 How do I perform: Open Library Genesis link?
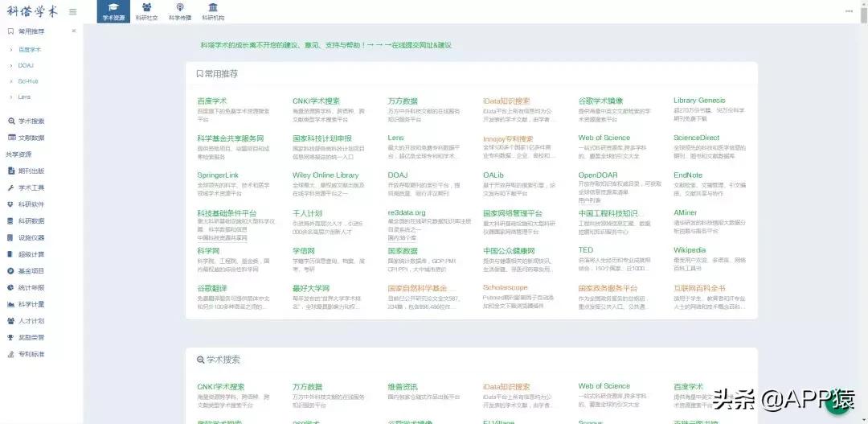699,101
